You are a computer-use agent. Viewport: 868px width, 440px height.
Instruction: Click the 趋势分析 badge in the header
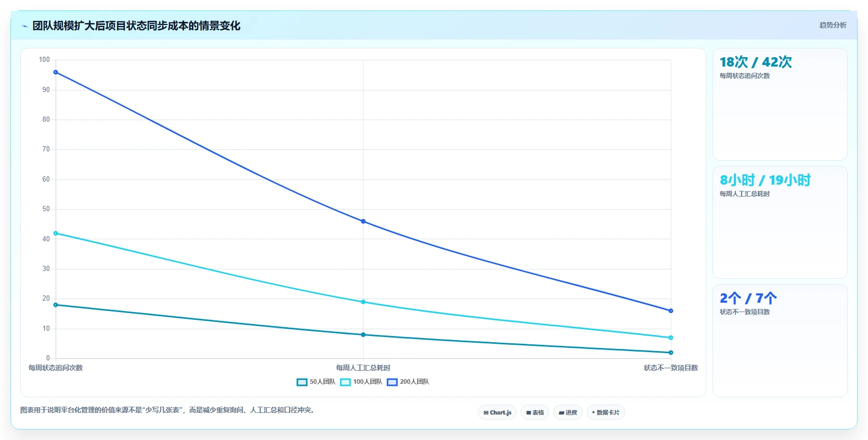[x=833, y=25]
